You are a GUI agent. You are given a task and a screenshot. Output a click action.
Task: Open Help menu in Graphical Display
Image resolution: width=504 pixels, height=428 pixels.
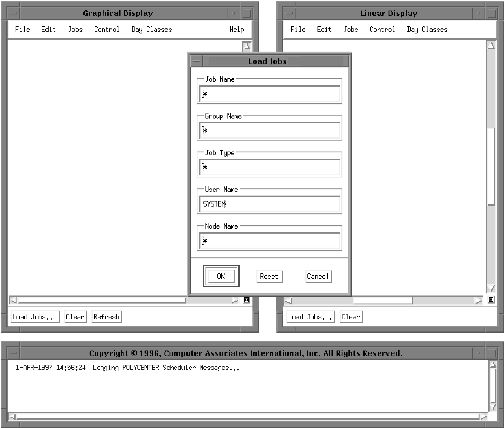click(237, 30)
